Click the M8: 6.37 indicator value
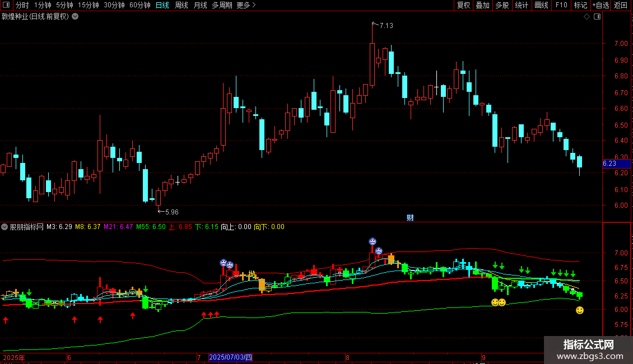The height and width of the screenshot is (364, 633). tap(87, 227)
